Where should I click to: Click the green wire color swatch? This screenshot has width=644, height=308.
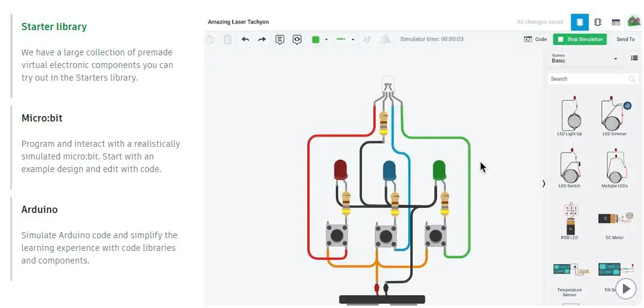pyautogui.click(x=316, y=40)
